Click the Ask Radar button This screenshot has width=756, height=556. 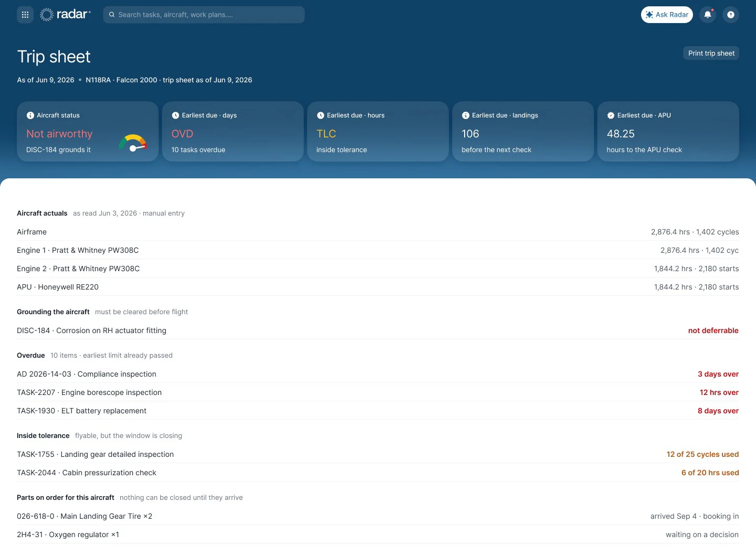667,15
